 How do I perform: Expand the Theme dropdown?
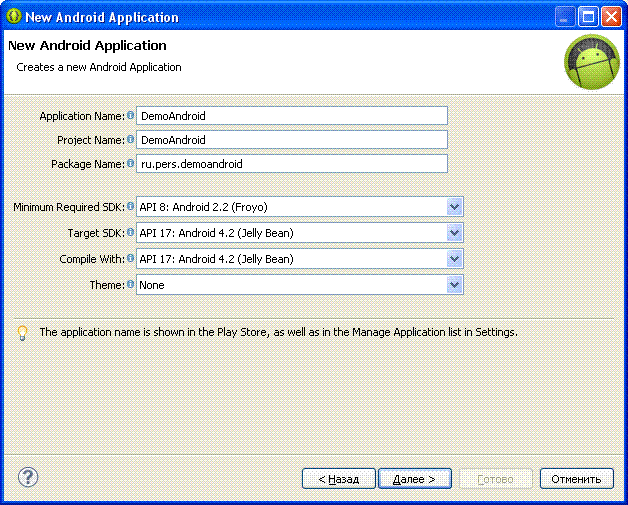click(x=454, y=285)
